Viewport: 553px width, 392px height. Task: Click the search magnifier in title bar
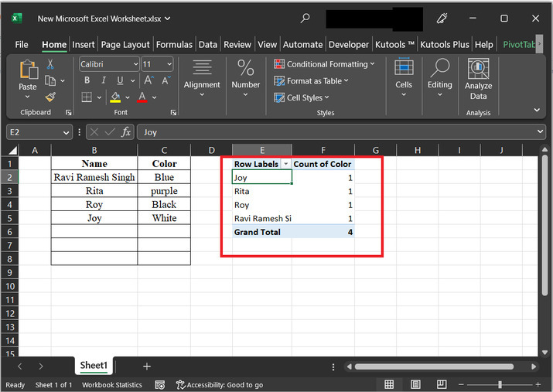pyautogui.click(x=306, y=18)
